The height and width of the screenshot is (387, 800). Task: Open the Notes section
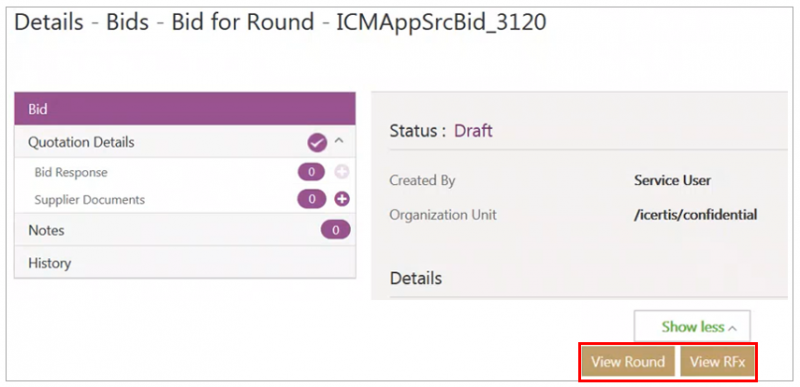185,230
